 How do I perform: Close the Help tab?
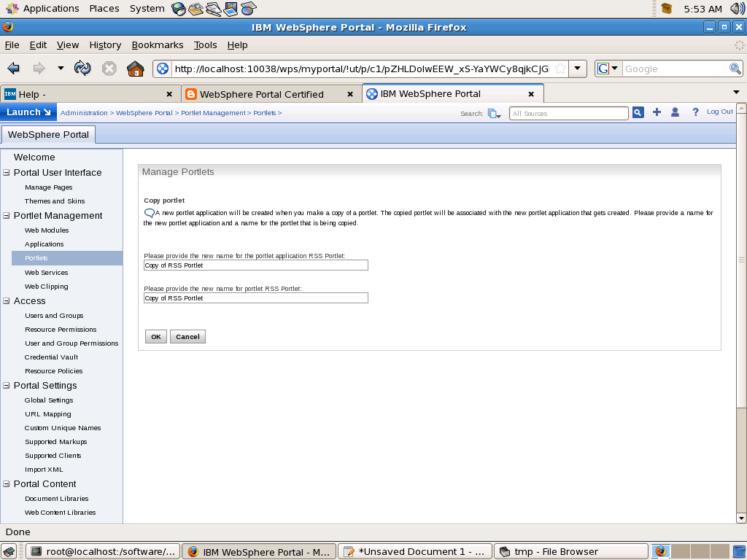point(169,94)
